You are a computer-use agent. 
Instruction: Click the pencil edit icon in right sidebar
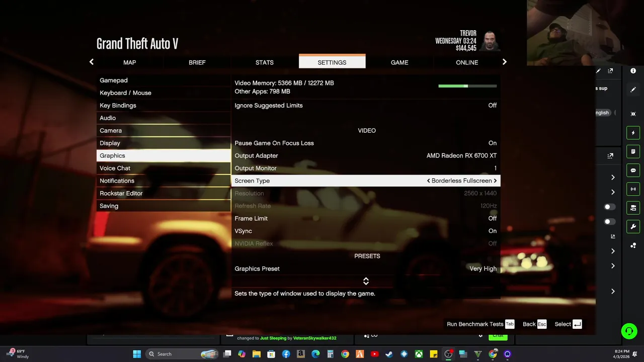[633, 89]
